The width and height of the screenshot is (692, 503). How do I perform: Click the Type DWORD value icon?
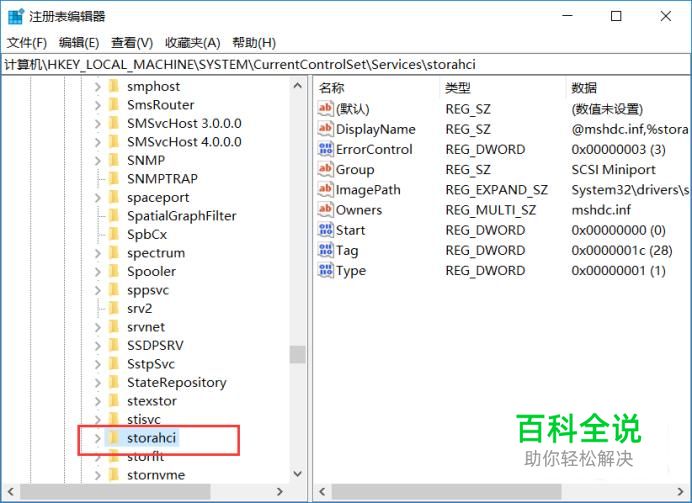tap(326, 270)
